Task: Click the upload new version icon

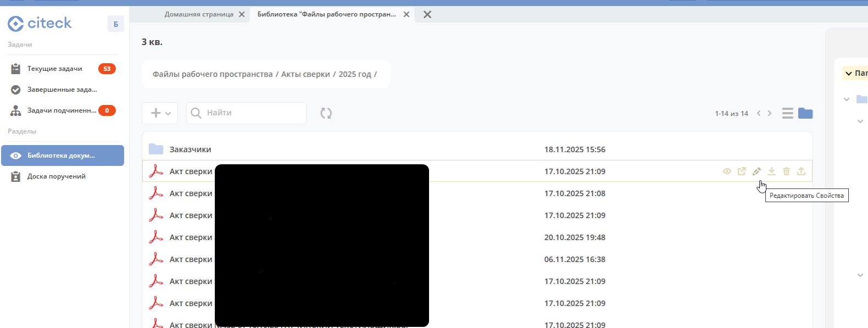Action: (801, 171)
